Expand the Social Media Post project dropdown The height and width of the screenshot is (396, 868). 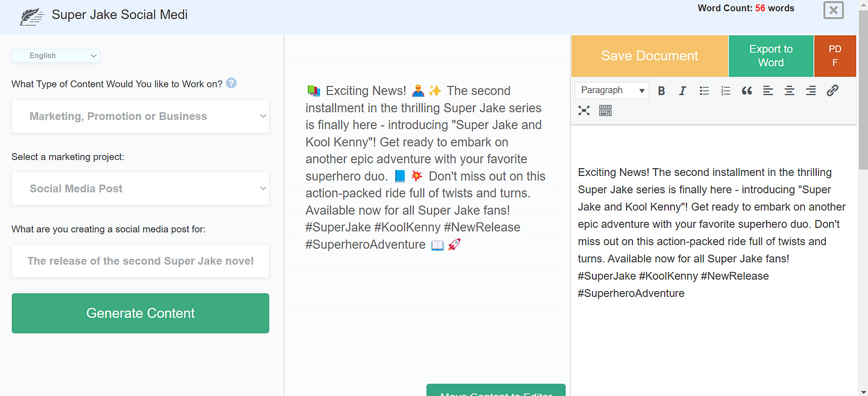click(x=141, y=188)
